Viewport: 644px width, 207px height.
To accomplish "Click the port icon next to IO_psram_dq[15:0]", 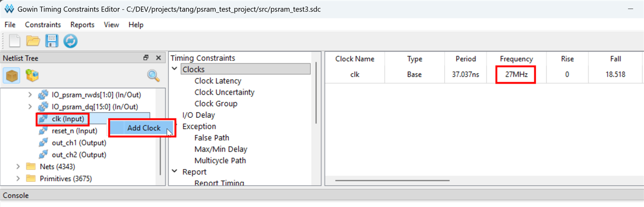I will (x=44, y=106).
